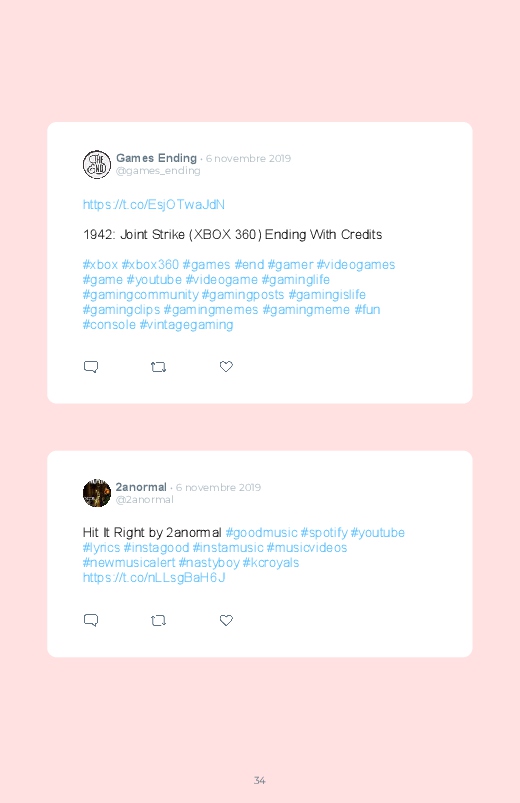Like the Games Ending tweet
520x803 pixels.
tap(226, 366)
